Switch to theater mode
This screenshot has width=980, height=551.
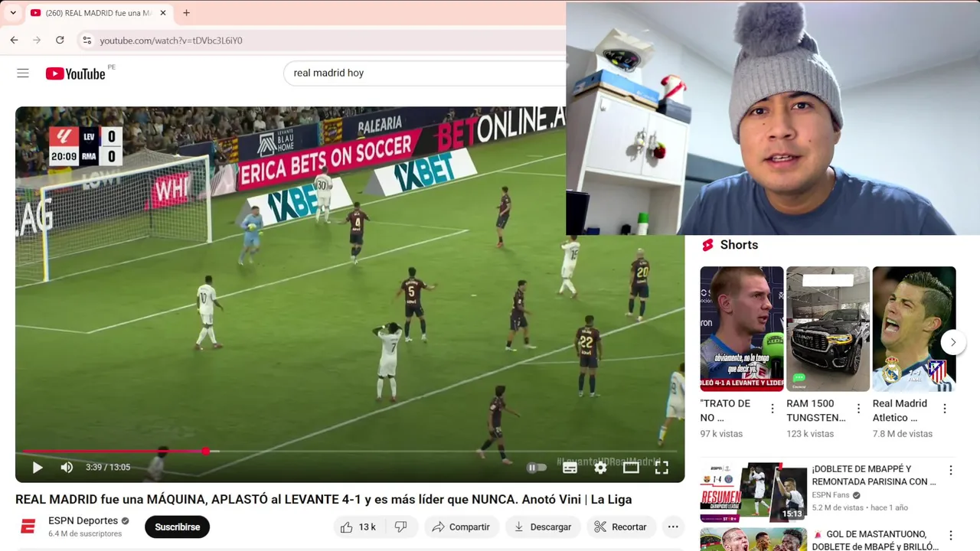pyautogui.click(x=631, y=468)
